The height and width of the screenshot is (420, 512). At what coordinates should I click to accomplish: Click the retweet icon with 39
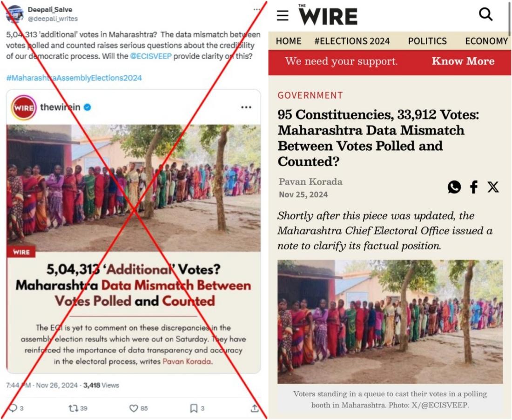[x=73, y=408]
